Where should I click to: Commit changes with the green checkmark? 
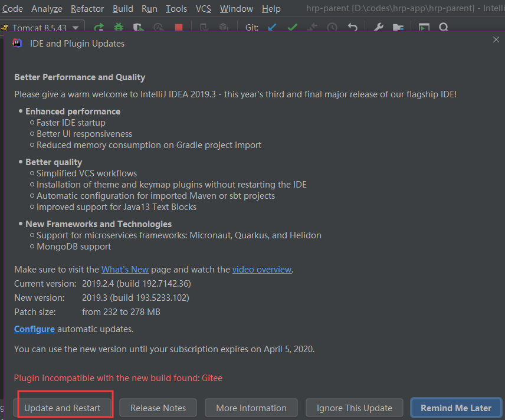point(293,27)
